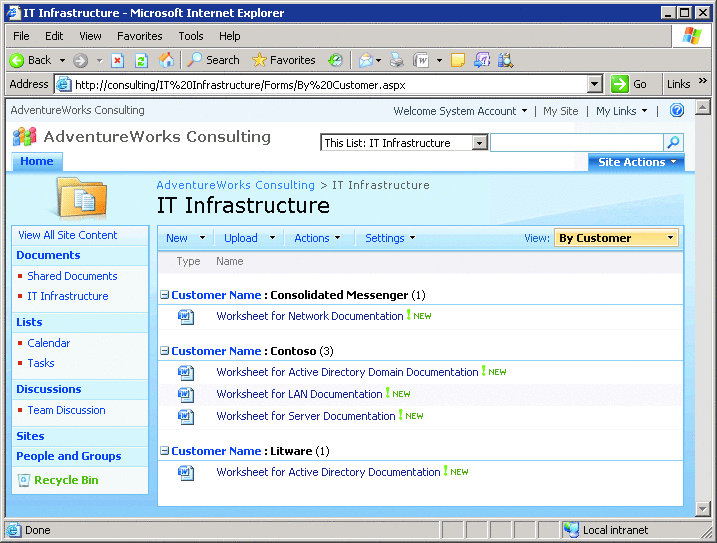
Task: Open the Upload dropdown arrow
Action: [x=273, y=238]
